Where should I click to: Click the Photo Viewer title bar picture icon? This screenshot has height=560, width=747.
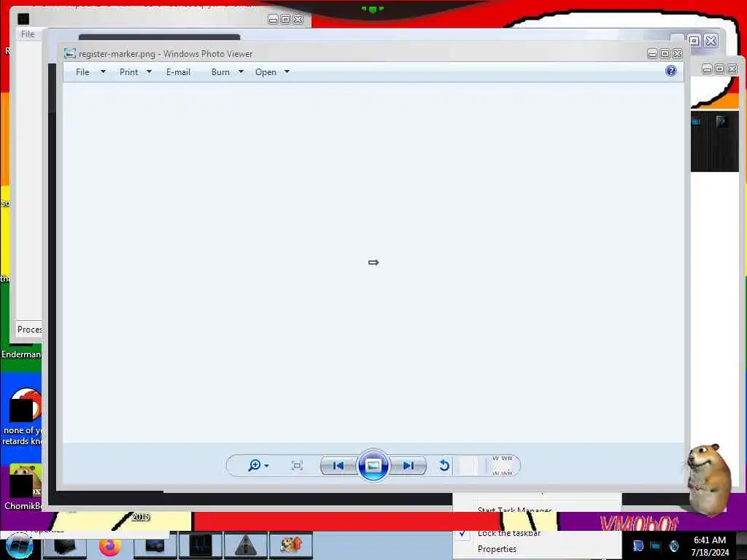(70, 53)
